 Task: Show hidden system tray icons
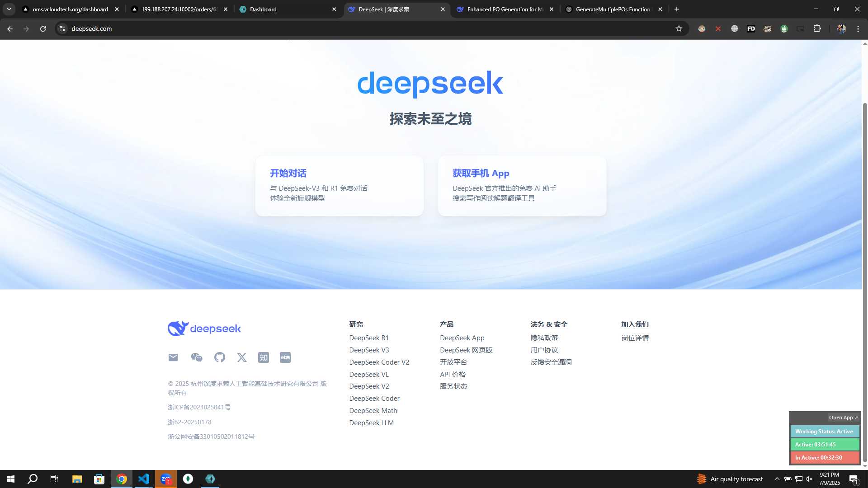point(777,479)
